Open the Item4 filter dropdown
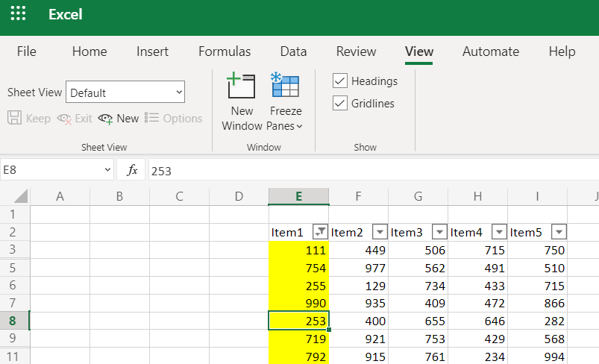599x364 pixels. [499, 232]
